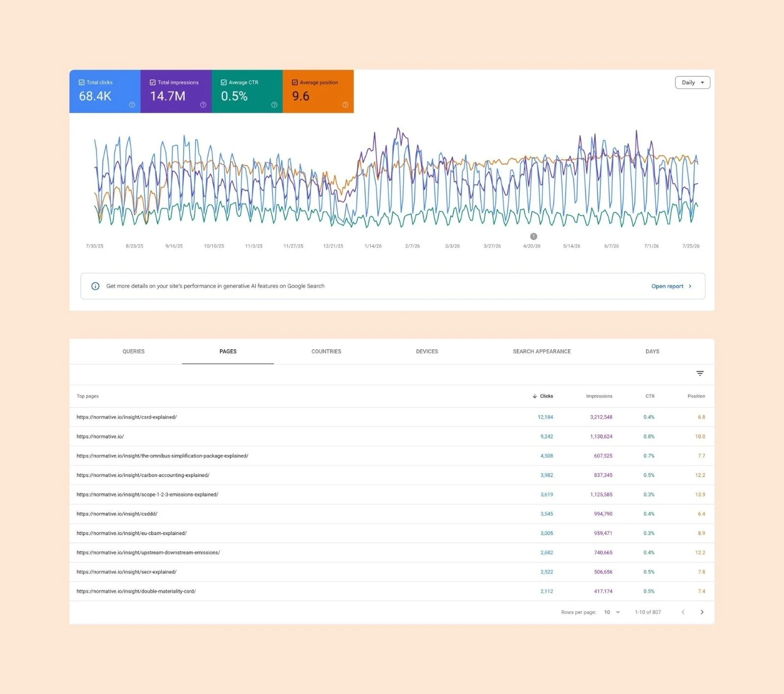The width and height of the screenshot is (784, 694).
Task: Click the help icon on Total impressions card
Action: point(203,105)
